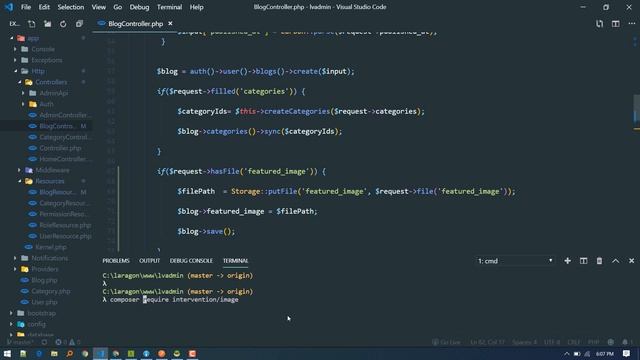Open the editor More Actions ellipsis
Viewport: 640px width, 360px height.
pos(631,24)
